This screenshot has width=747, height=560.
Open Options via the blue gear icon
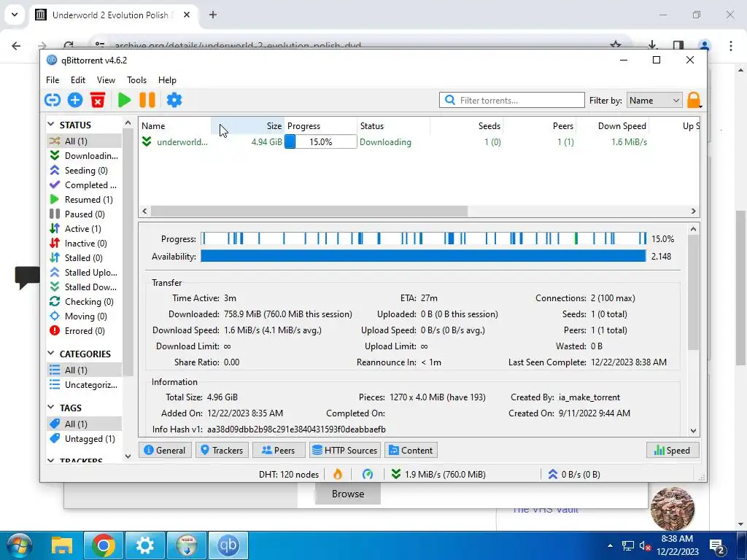pos(174,100)
